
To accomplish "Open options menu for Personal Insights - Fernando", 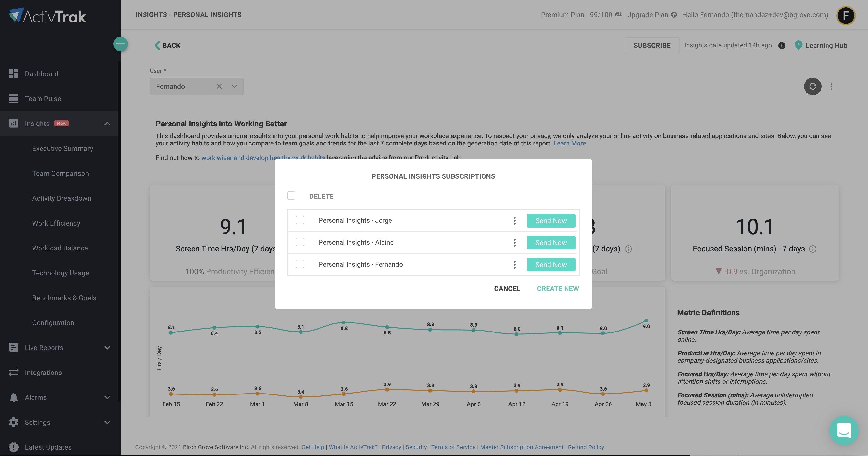I will click(x=514, y=264).
